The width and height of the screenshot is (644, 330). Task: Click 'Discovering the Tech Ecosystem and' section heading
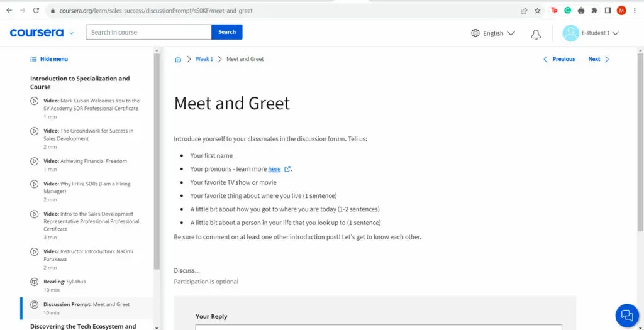coord(83,327)
